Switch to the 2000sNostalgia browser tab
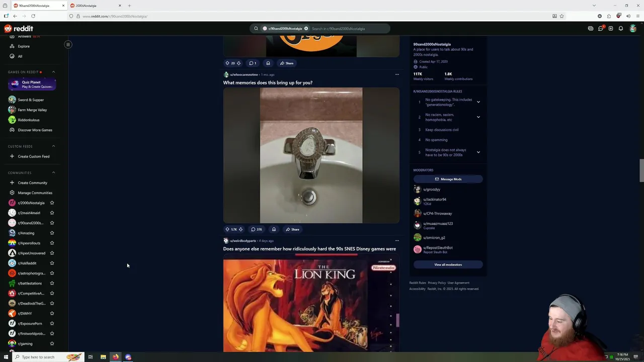 point(96,6)
